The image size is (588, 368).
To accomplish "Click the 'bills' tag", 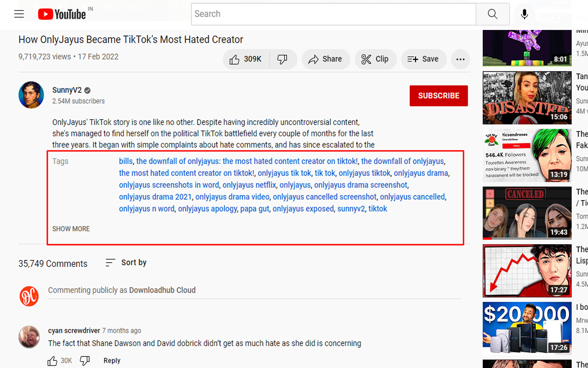I will tap(125, 161).
